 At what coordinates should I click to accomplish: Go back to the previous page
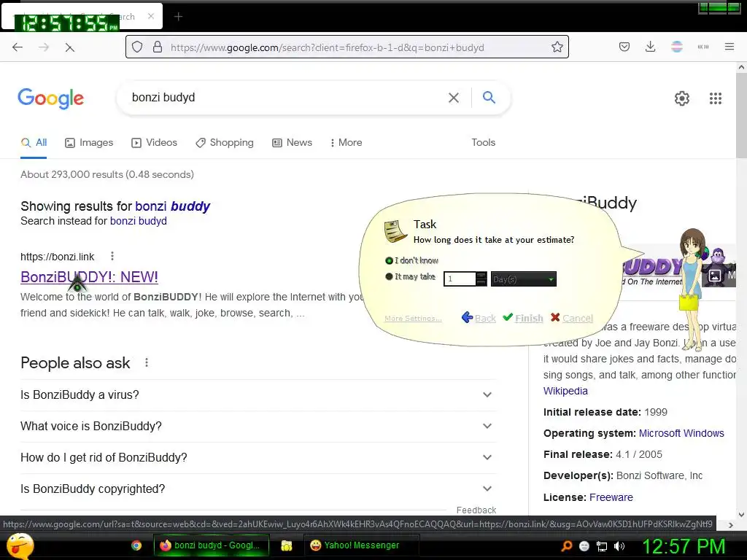(x=18, y=47)
